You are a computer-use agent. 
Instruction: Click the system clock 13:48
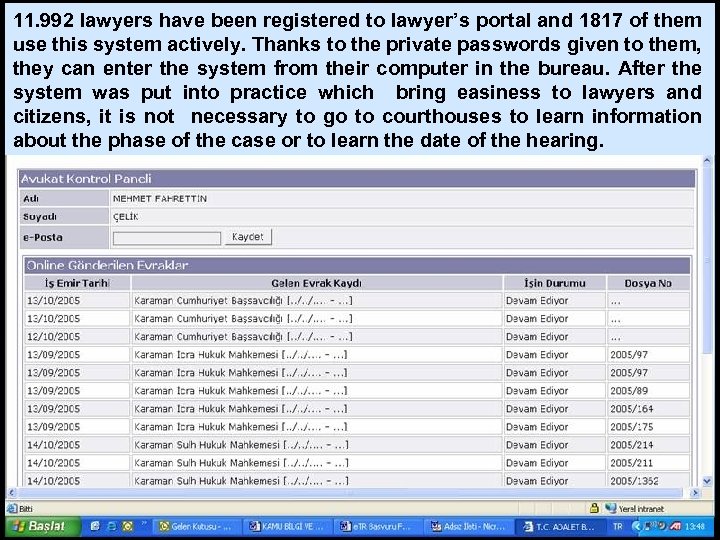695,527
